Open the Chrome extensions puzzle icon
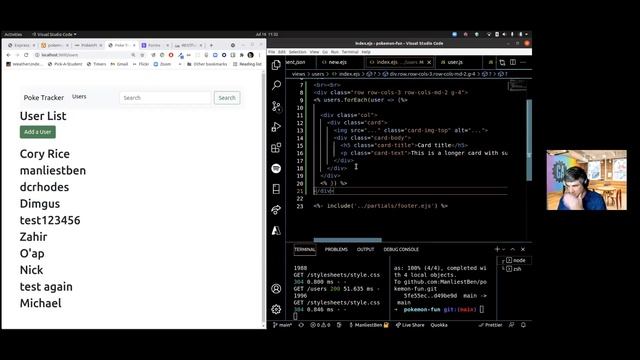Image resolution: width=640 pixels, height=360 pixels. [241, 55]
